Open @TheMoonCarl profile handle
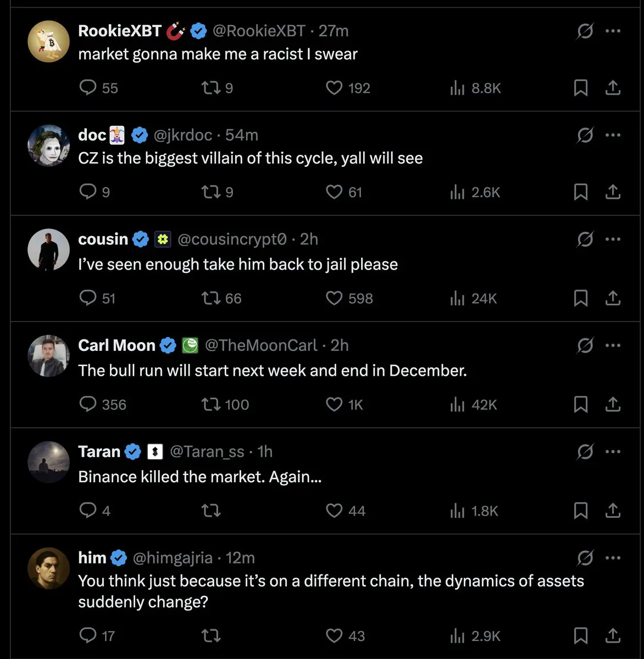This screenshot has height=659, width=644. [260, 345]
